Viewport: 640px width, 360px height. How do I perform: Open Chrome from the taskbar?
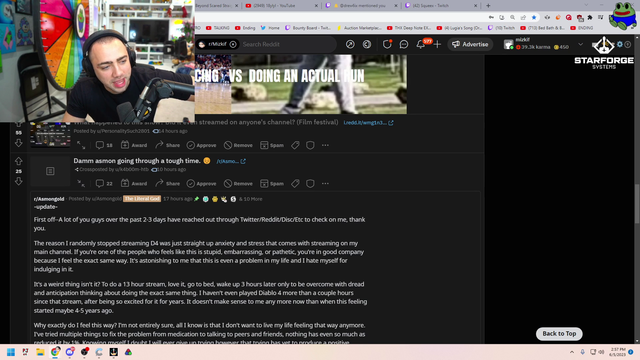tap(55, 352)
